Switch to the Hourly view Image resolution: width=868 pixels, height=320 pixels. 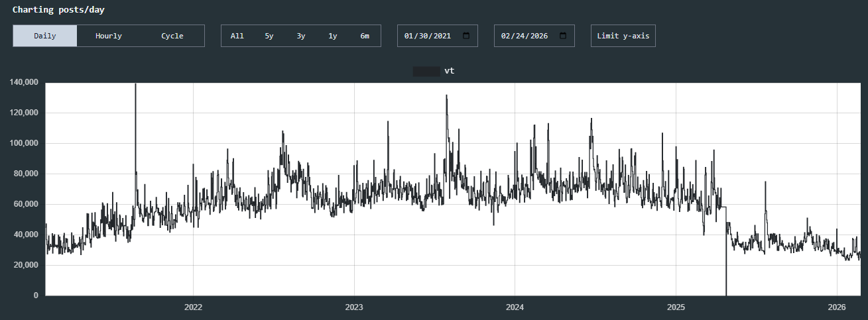point(109,36)
